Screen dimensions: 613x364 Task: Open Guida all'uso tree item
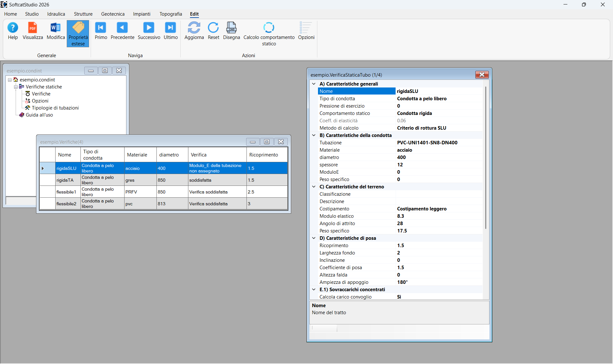point(39,115)
